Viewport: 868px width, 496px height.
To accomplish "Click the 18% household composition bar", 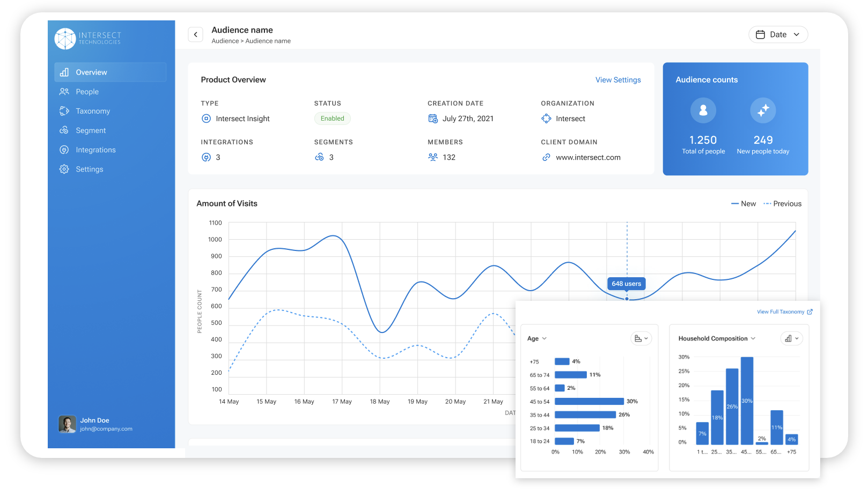I will (x=717, y=418).
